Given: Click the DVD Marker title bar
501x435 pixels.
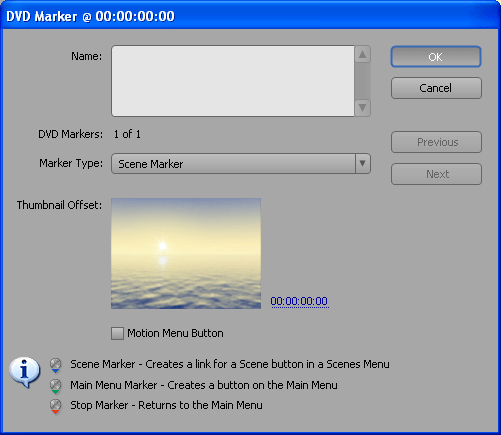Looking at the screenshot, I should pyautogui.click(x=250, y=16).
